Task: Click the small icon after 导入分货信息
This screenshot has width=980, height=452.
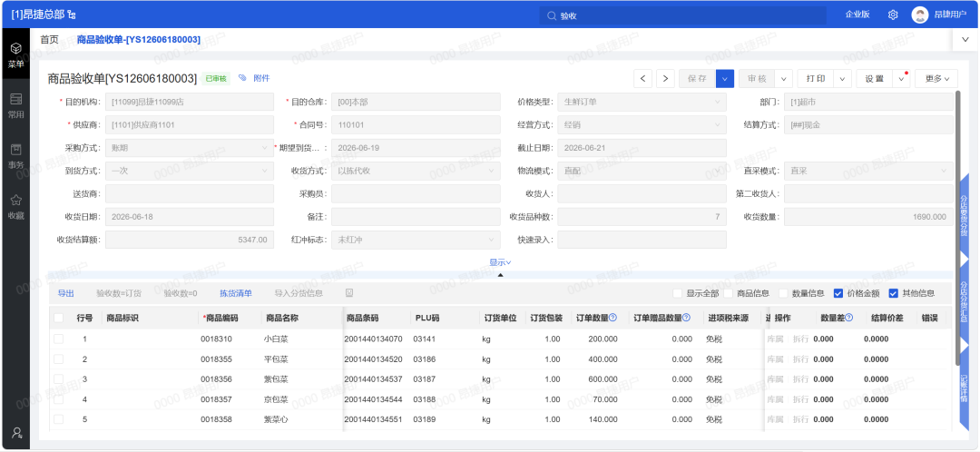Action: tap(349, 292)
